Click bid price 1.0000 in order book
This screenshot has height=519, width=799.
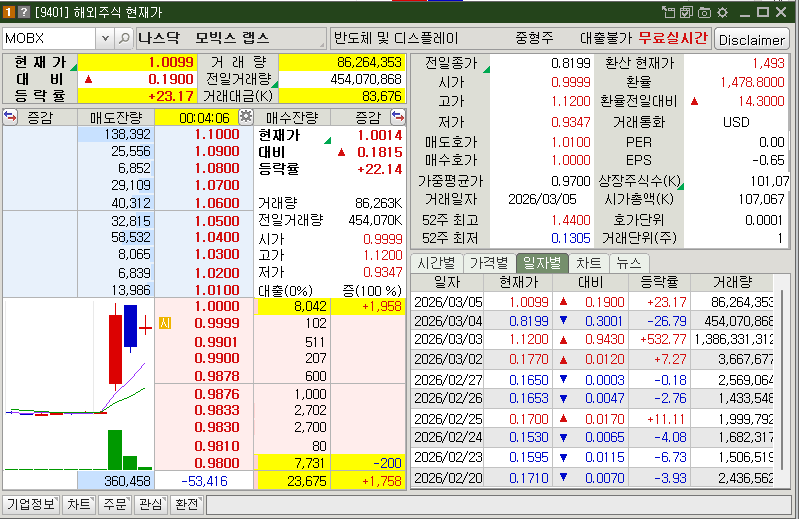[217, 306]
